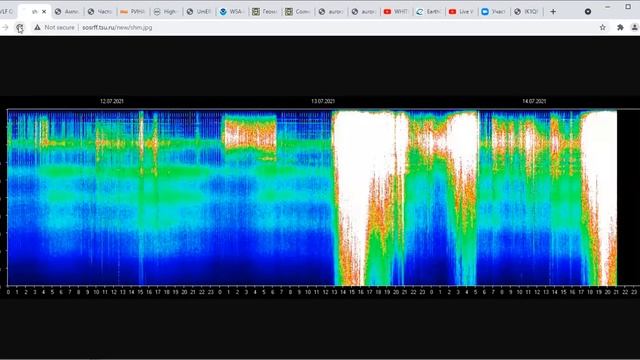Open the Chrome profile avatar
Screen dimensions: 640x360
tap(635, 27)
